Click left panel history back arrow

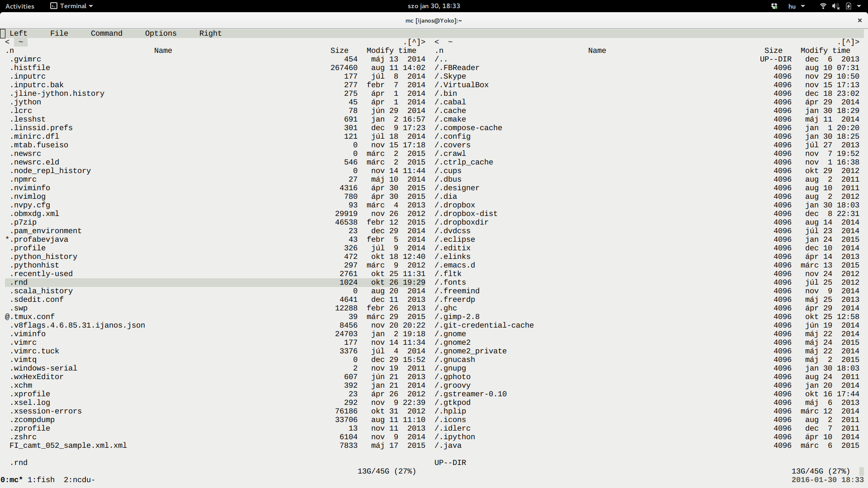click(x=7, y=42)
